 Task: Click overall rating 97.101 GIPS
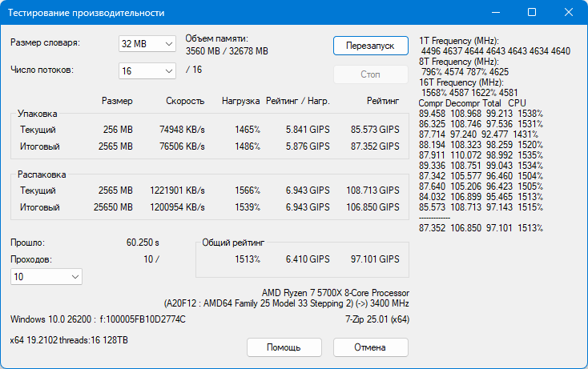(375, 259)
